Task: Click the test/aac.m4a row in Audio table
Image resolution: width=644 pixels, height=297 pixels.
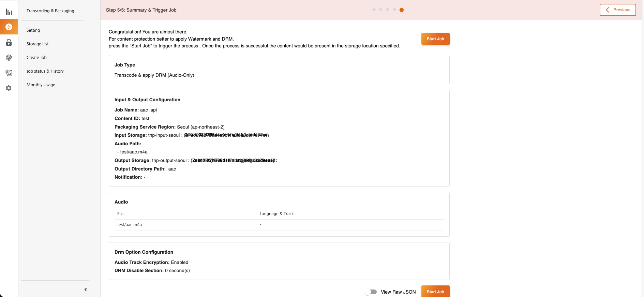Action: click(130, 225)
